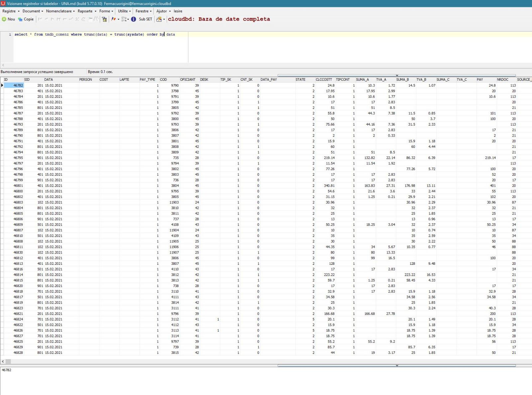Click the Copie button
The width and height of the screenshot is (532, 395).
tap(26, 19)
